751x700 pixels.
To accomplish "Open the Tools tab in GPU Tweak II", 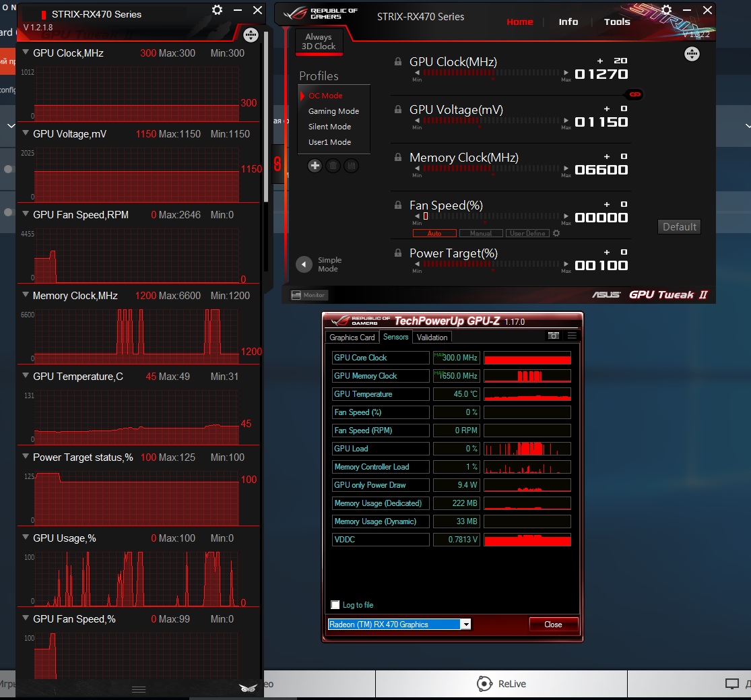I will (617, 22).
